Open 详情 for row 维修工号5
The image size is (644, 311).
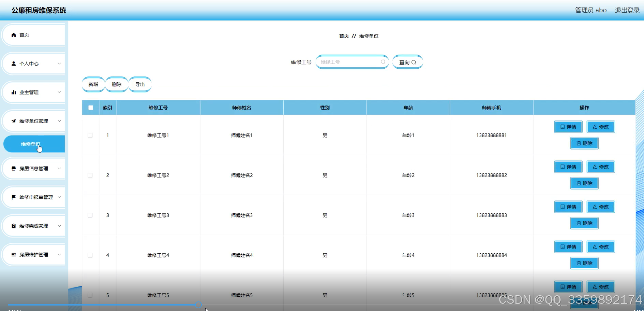coord(568,286)
